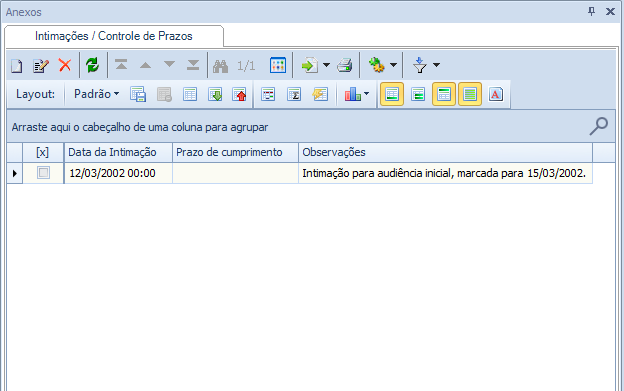Sort by Prazo de cumprimento column header
The width and height of the screenshot is (624, 391).
pos(236,152)
